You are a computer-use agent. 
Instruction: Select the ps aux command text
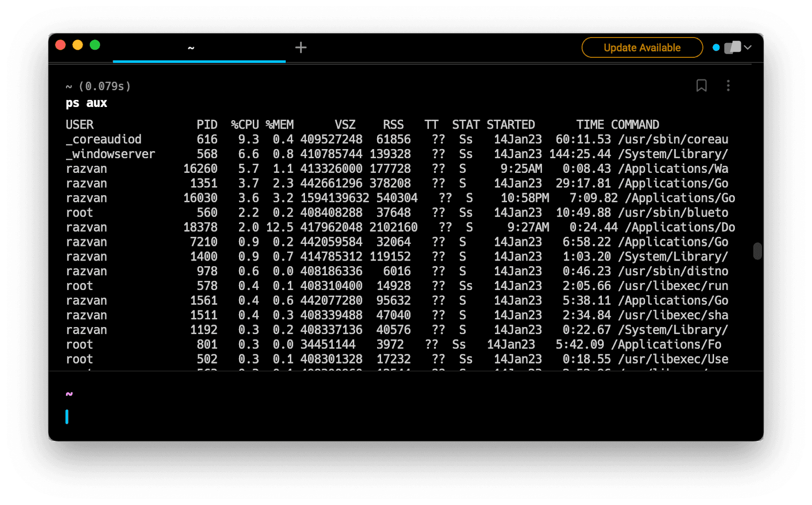(x=86, y=103)
